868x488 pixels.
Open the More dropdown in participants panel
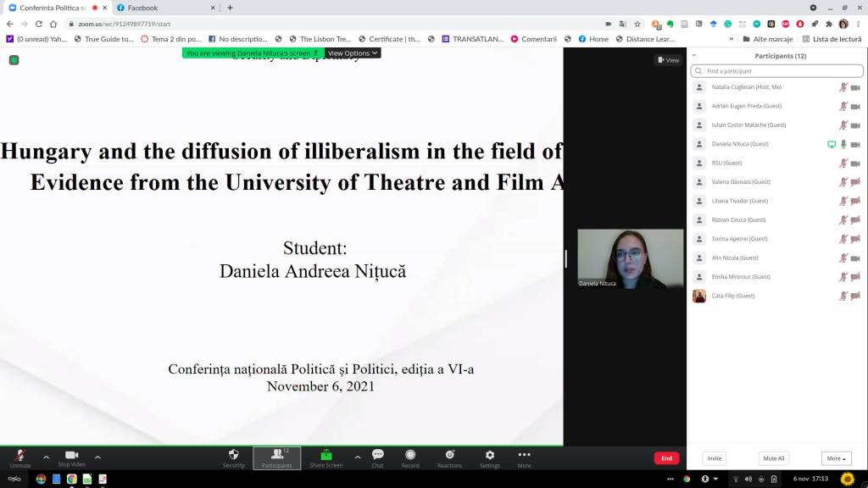836,458
